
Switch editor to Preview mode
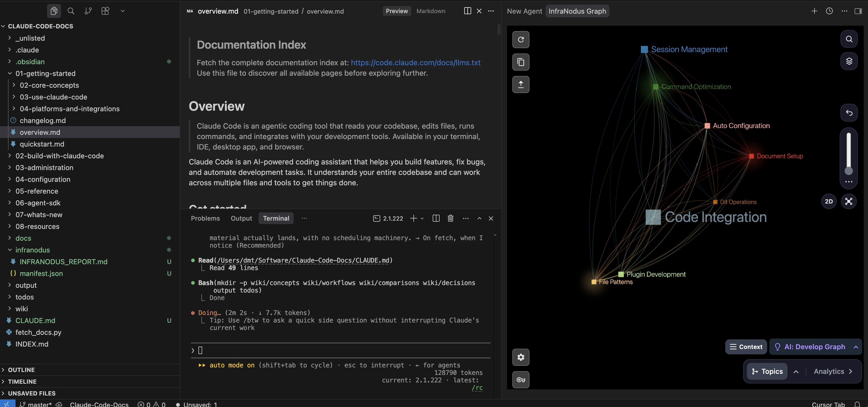click(x=397, y=11)
